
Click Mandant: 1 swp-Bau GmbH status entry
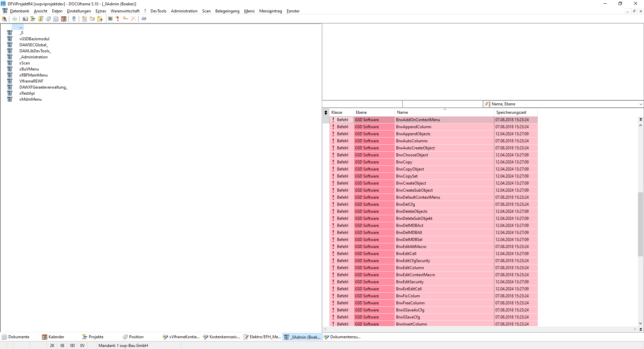point(123,346)
